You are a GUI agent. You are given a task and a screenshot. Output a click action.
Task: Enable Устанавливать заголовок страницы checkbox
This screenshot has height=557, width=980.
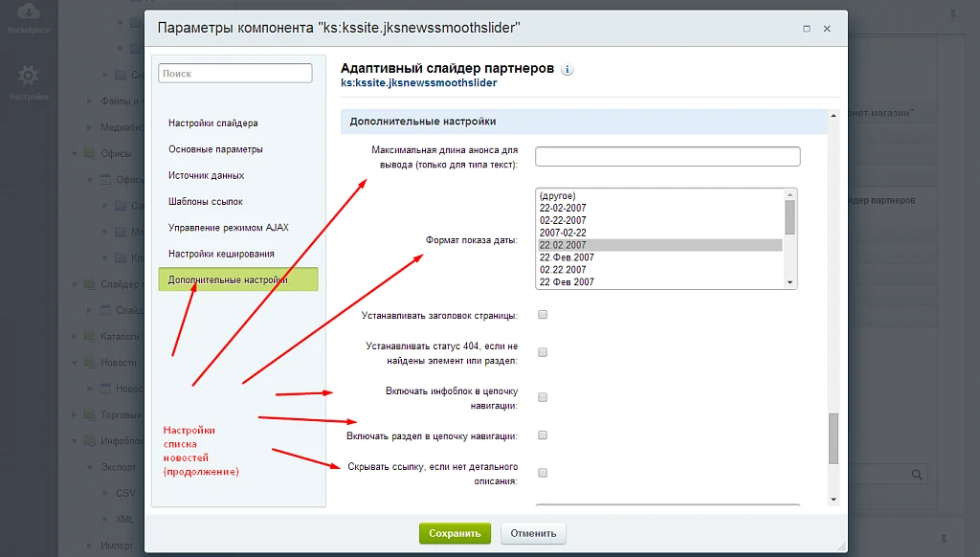tap(543, 315)
